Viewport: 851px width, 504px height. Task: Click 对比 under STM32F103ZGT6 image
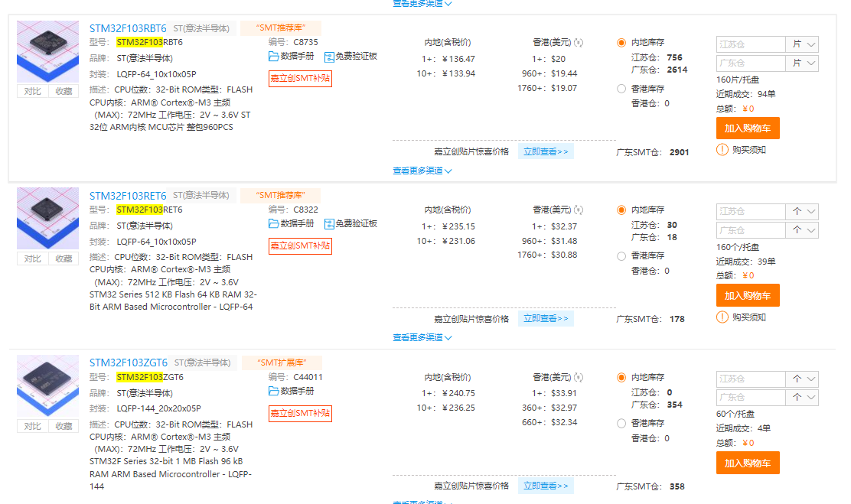[x=32, y=426]
